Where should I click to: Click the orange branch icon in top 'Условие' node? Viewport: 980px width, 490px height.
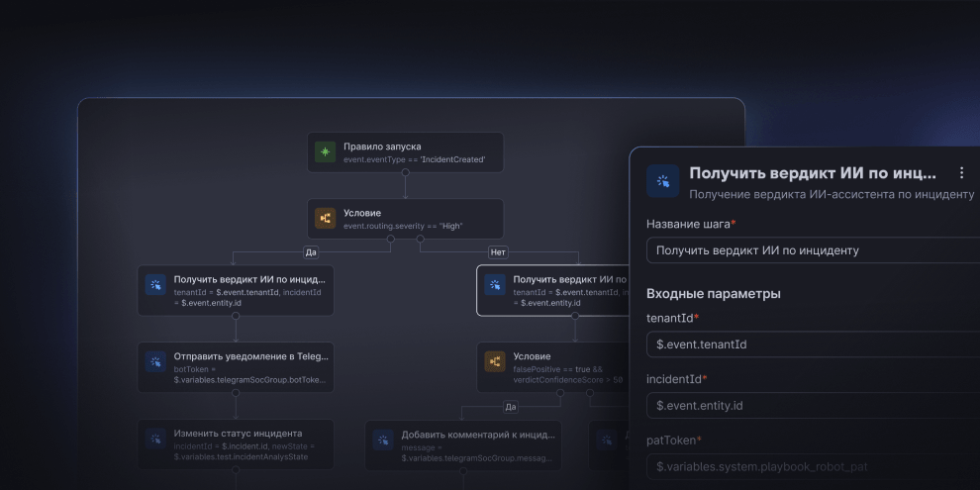click(325, 219)
